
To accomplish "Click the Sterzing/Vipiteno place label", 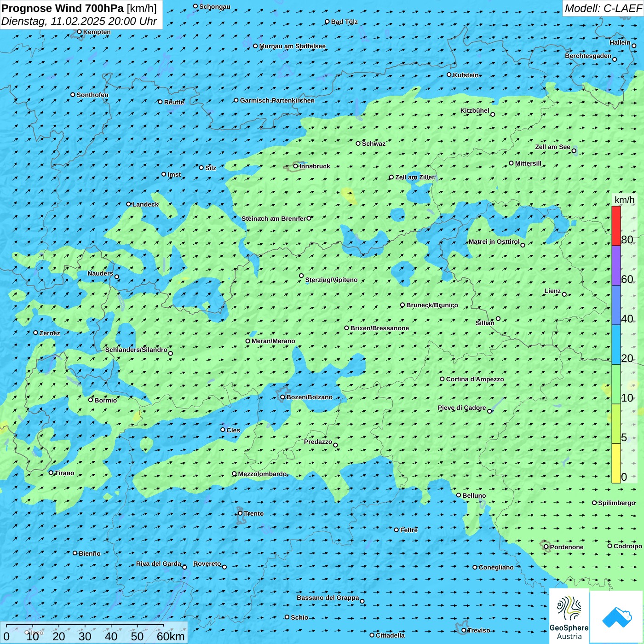I will 331,280.
